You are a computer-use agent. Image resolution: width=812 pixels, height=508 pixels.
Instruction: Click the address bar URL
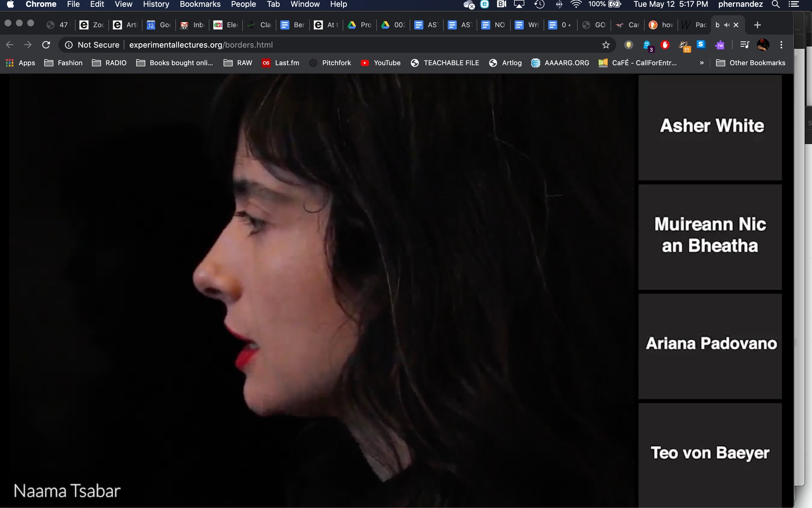click(201, 45)
